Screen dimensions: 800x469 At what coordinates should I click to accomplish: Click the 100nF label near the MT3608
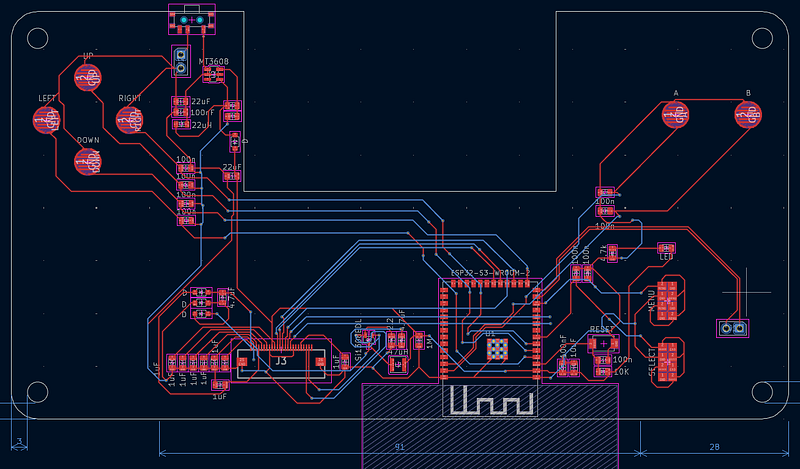(202, 113)
